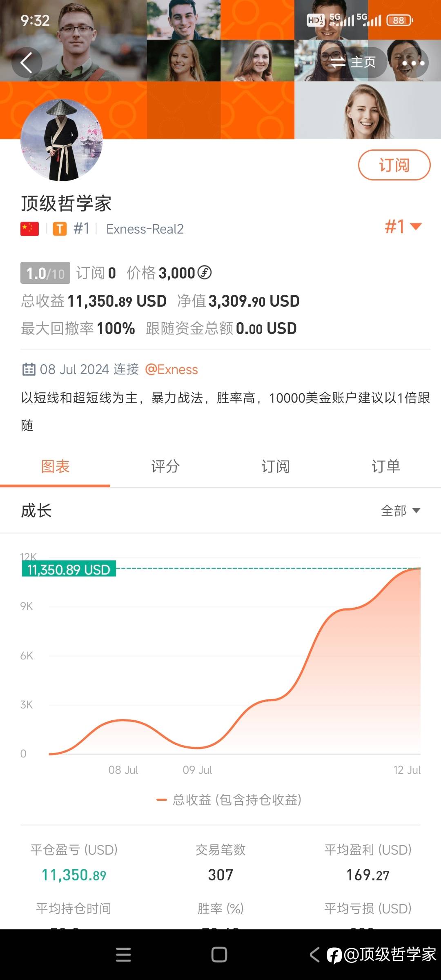This screenshot has height=980, width=441.
Task: Expand the #1 account dropdown
Action: click(x=403, y=227)
